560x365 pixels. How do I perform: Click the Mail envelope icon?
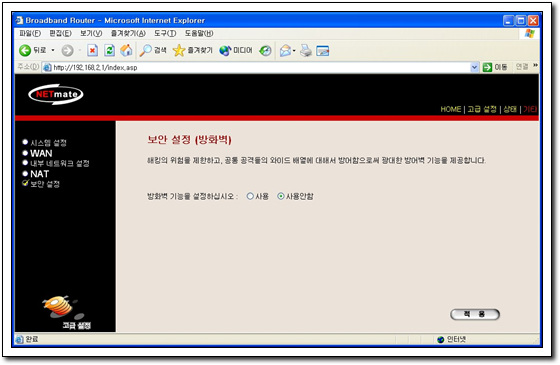285,51
